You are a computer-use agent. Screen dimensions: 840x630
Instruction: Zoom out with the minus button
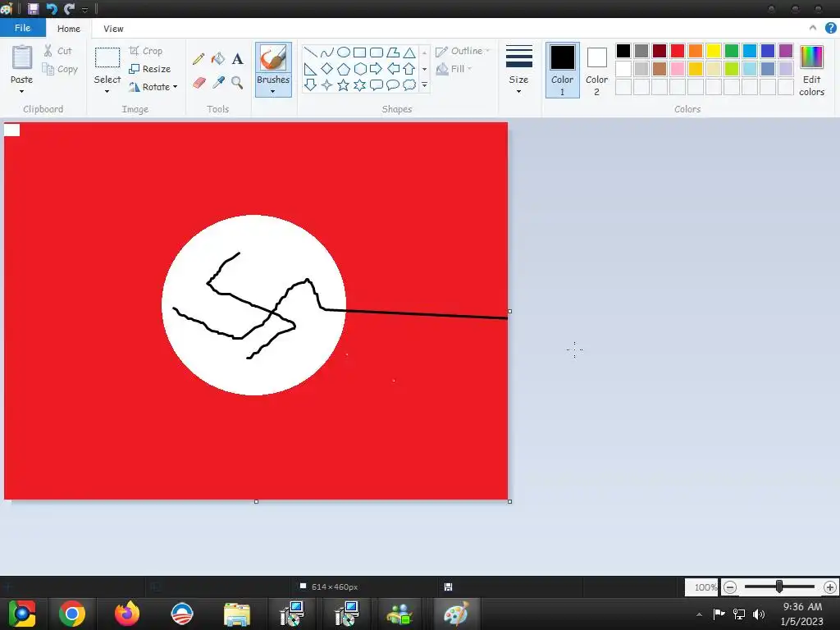point(729,587)
